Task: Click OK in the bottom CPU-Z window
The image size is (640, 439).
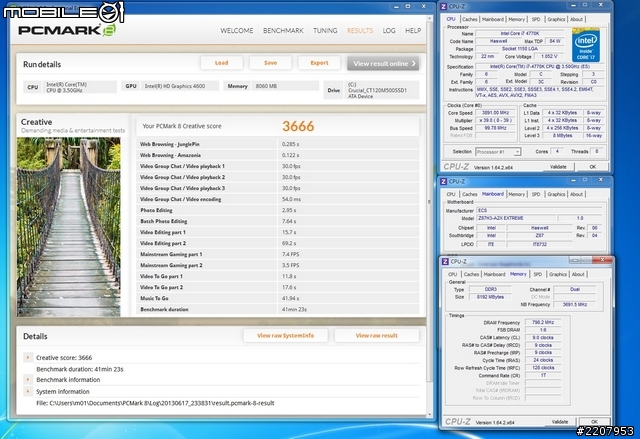Action: (x=594, y=421)
